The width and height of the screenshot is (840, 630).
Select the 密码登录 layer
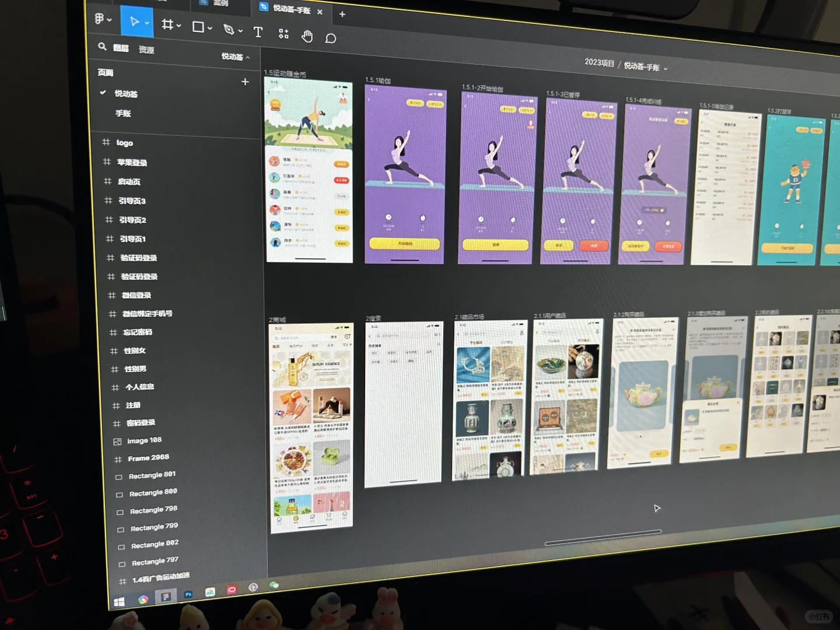[141, 422]
